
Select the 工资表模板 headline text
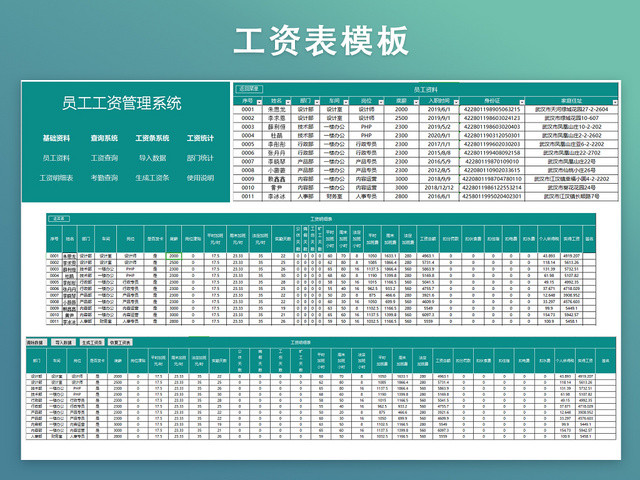(x=321, y=40)
